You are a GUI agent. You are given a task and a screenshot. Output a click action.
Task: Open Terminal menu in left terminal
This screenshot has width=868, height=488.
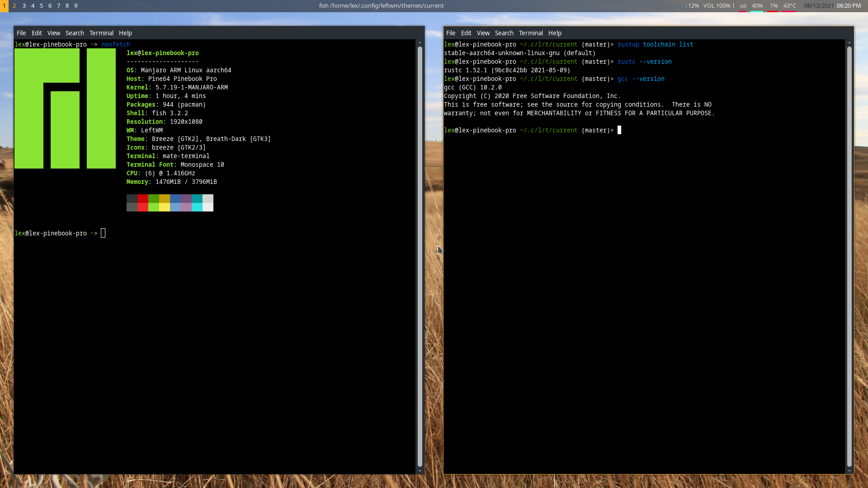pos(101,33)
